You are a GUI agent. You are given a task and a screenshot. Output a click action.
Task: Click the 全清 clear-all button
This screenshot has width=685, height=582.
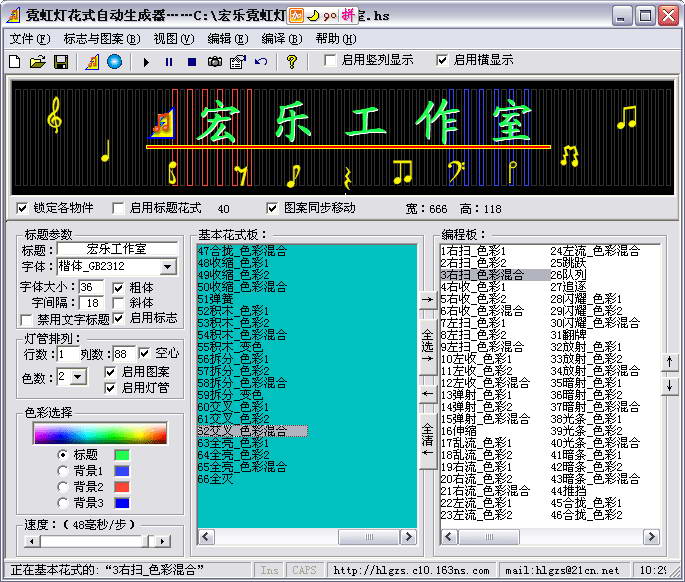point(427,440)
